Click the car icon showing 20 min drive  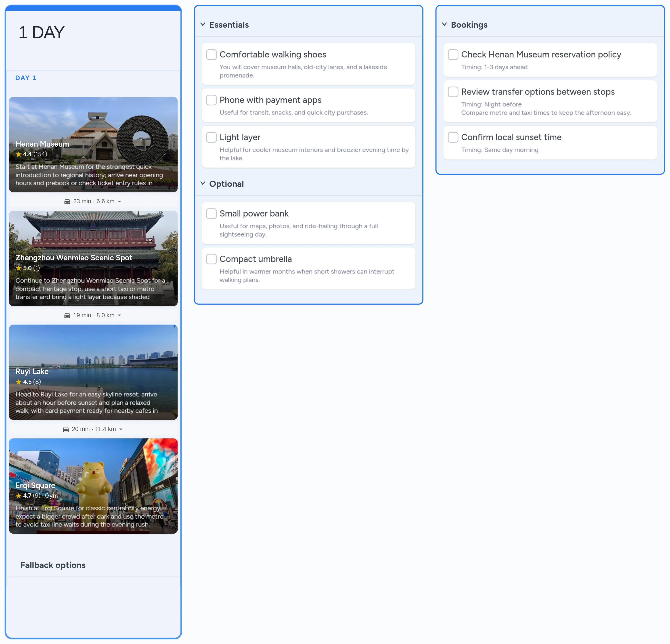tap(66, 429)
